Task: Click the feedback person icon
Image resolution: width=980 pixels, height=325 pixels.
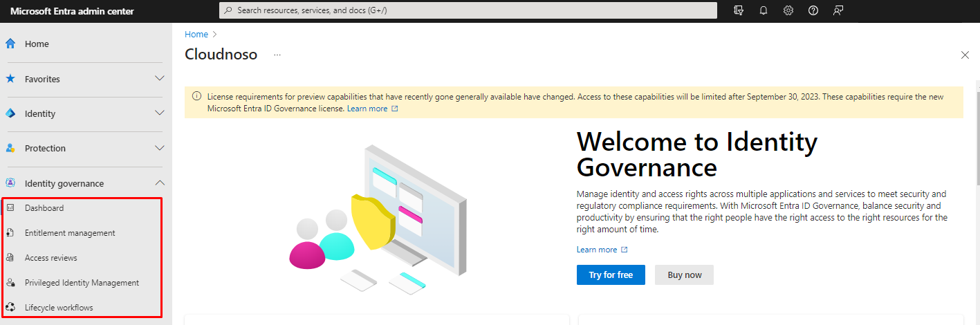Action: pyautogui.click(x=838, y=10)
